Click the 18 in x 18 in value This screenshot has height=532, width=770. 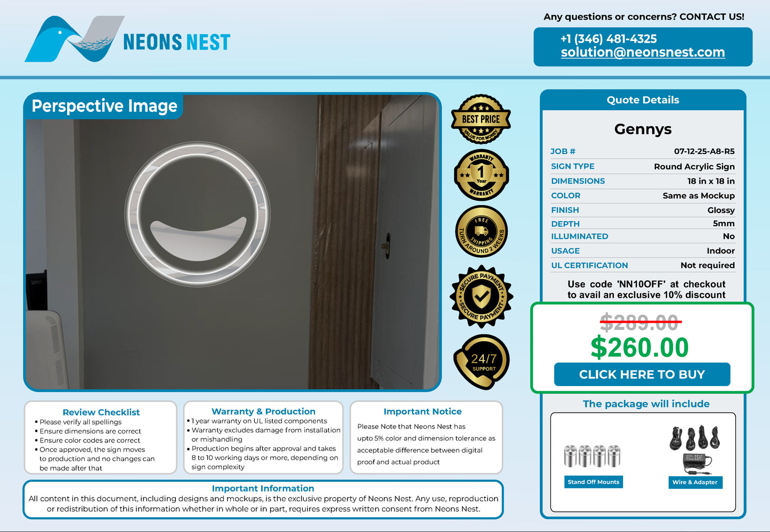click(711, 181)
